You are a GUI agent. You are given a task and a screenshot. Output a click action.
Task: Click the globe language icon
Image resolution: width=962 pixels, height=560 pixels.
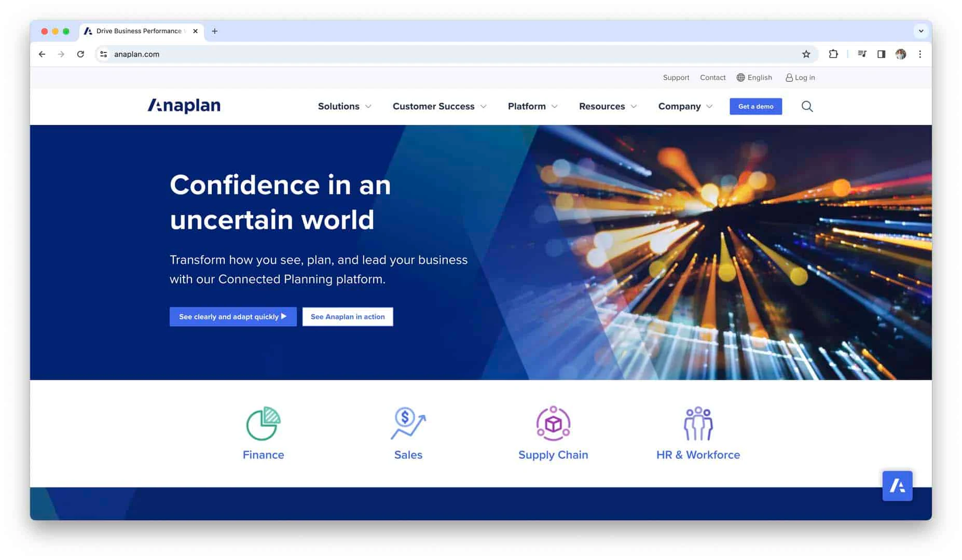(740, 77)
